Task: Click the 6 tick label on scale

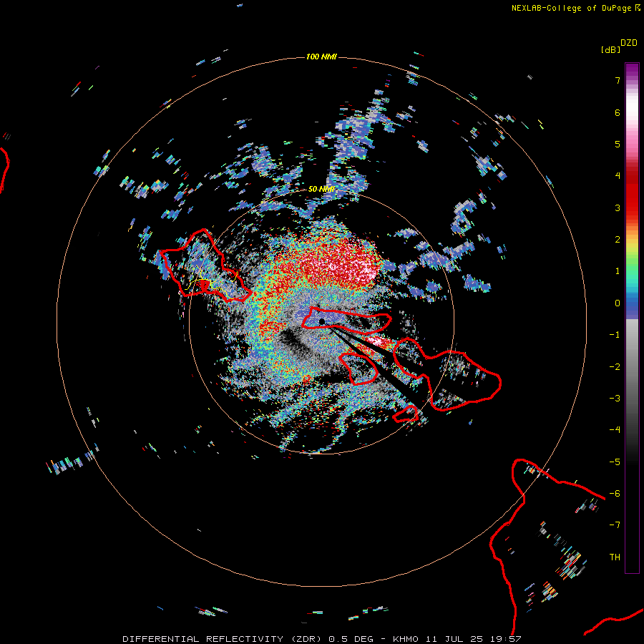Action: tap(618, 112)
